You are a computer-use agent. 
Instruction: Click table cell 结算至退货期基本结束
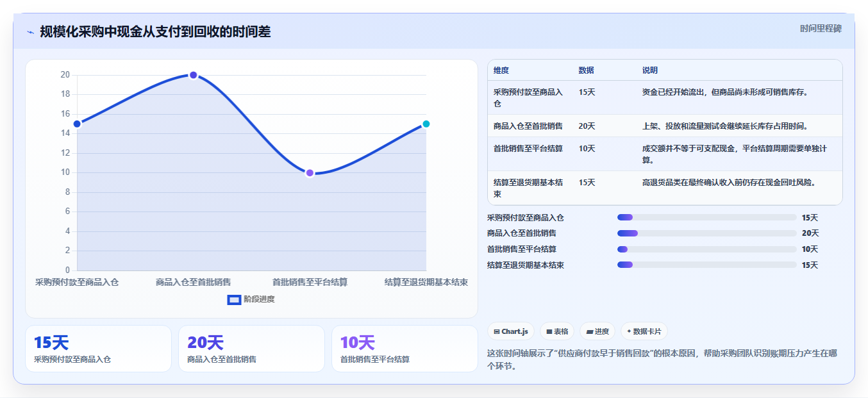pos(530,188)
